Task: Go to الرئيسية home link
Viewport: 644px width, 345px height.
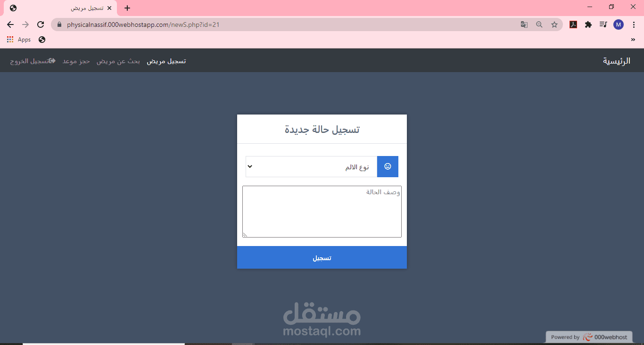Action: coord(617,61)
